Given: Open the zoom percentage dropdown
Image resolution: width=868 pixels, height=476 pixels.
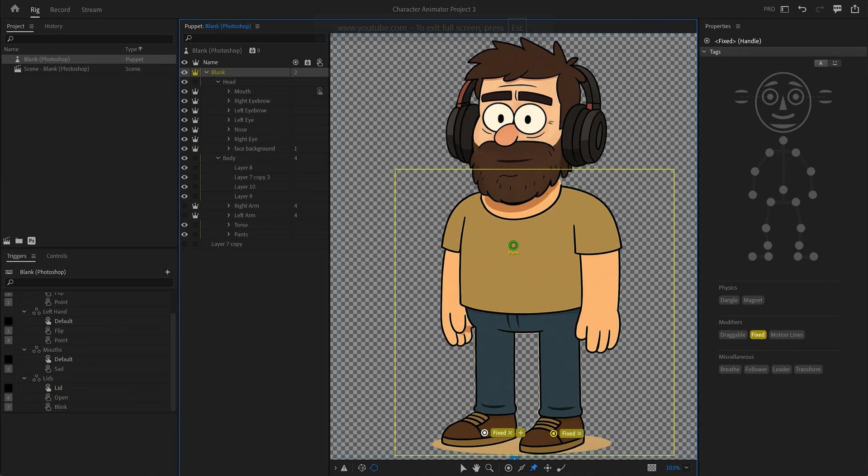Looking at the screenshot, I should [686, 468].
